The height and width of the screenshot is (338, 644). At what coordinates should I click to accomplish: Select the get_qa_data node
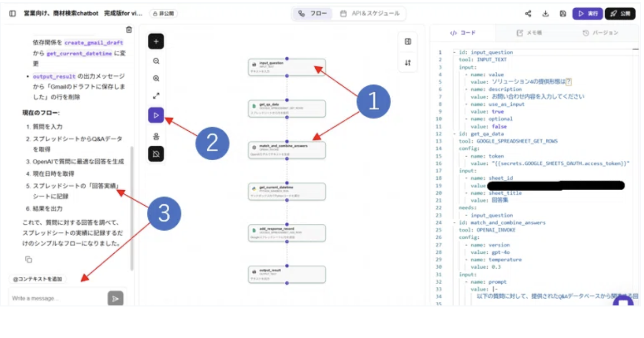(287, 109)
